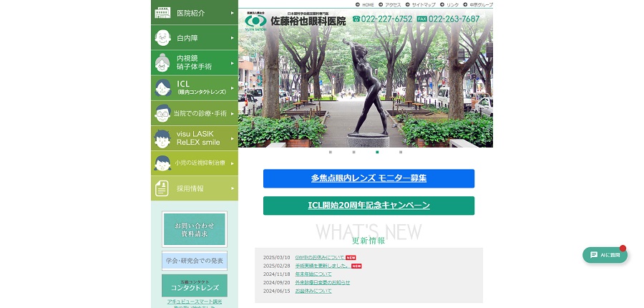Click the chat bubble icon in AIに質問
This screenshot has width=644, height=308.
point(594,255)
